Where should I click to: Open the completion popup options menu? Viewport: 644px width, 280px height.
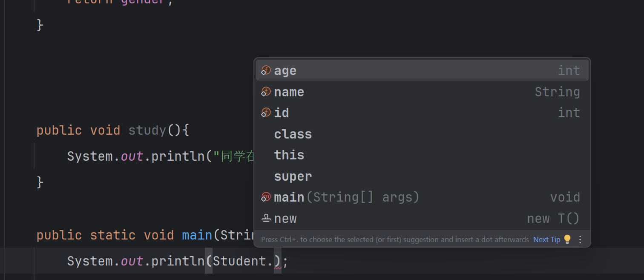(580, 240)
